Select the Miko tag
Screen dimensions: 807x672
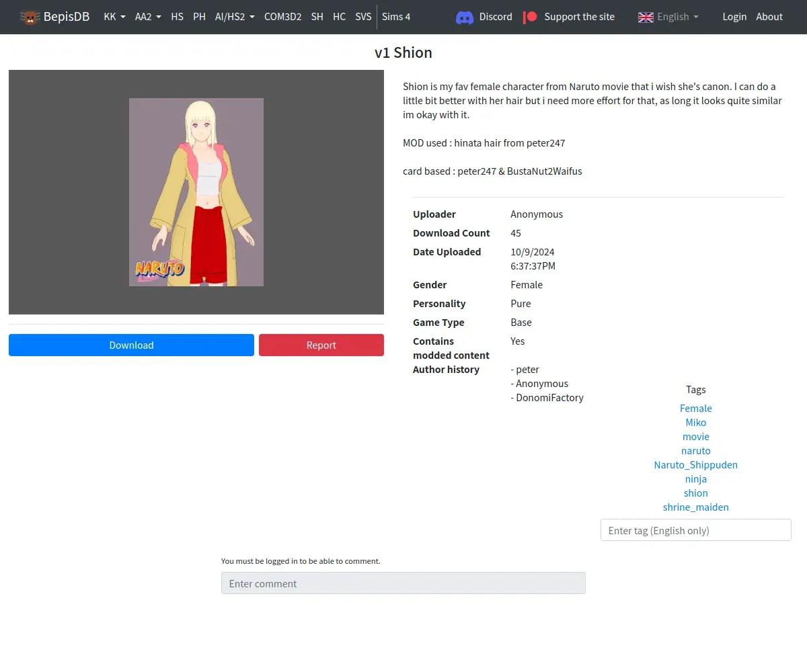coord(695,423)
